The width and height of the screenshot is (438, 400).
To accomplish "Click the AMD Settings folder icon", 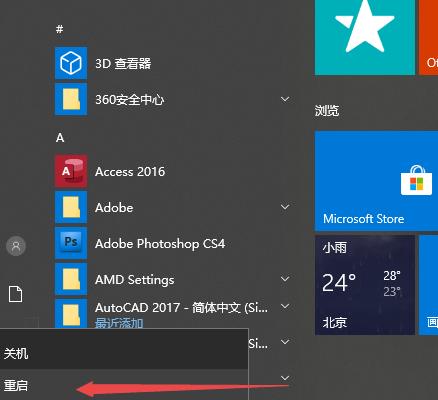I will pyautogui.click(x=71, y=279).
